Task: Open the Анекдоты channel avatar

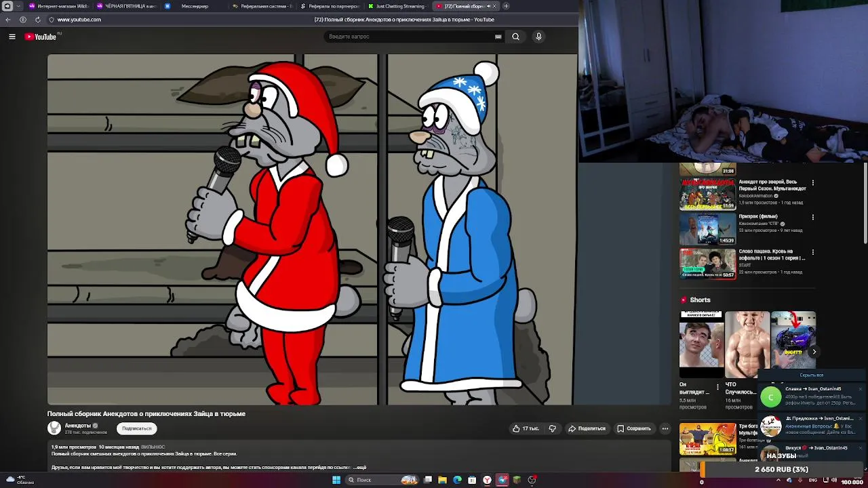Action: (54, 428)
